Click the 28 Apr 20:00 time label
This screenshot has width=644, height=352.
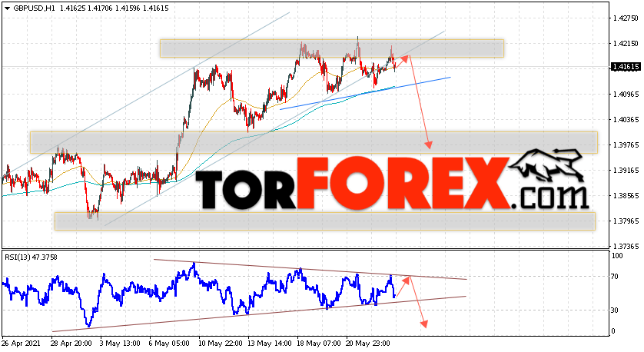point(72,344)
